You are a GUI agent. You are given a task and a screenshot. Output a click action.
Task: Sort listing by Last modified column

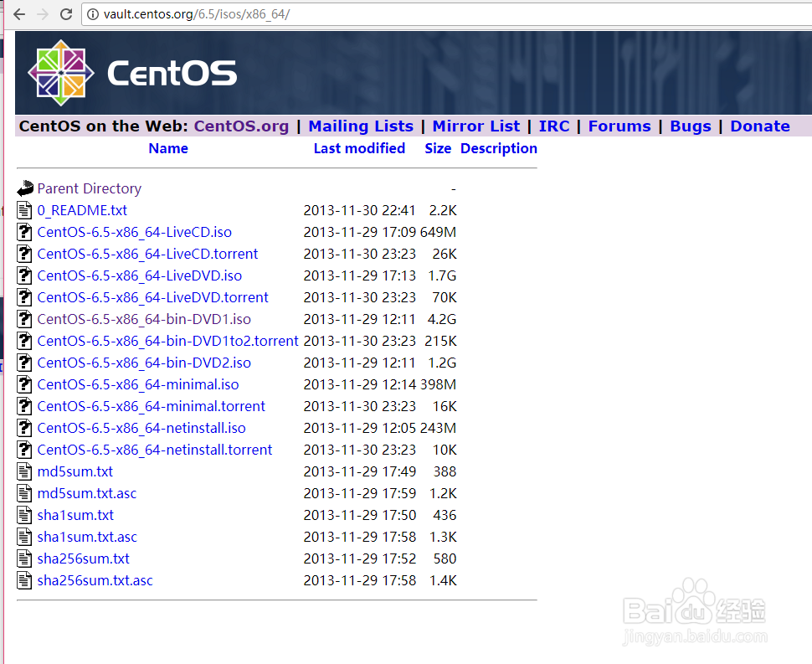click(x=359, y=148)
